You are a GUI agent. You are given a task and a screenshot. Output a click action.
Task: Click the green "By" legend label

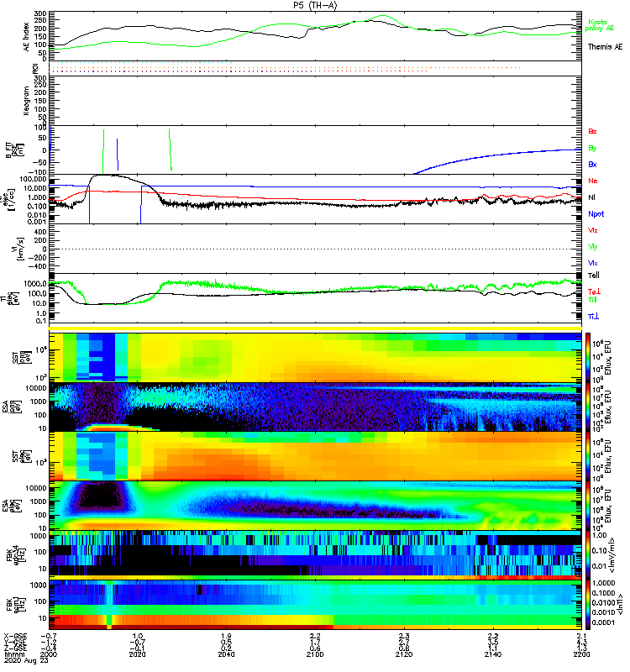[592, 148]
